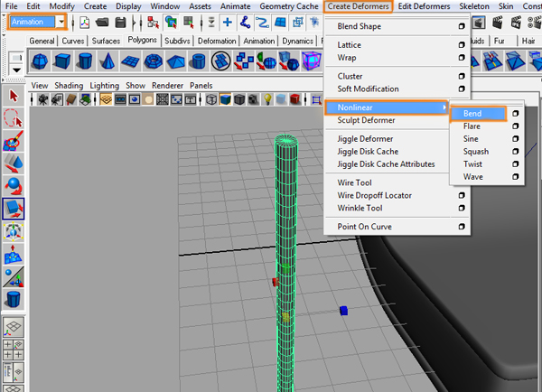Open Bend deformer option box

pyautogui.click(x=515, y=114)
